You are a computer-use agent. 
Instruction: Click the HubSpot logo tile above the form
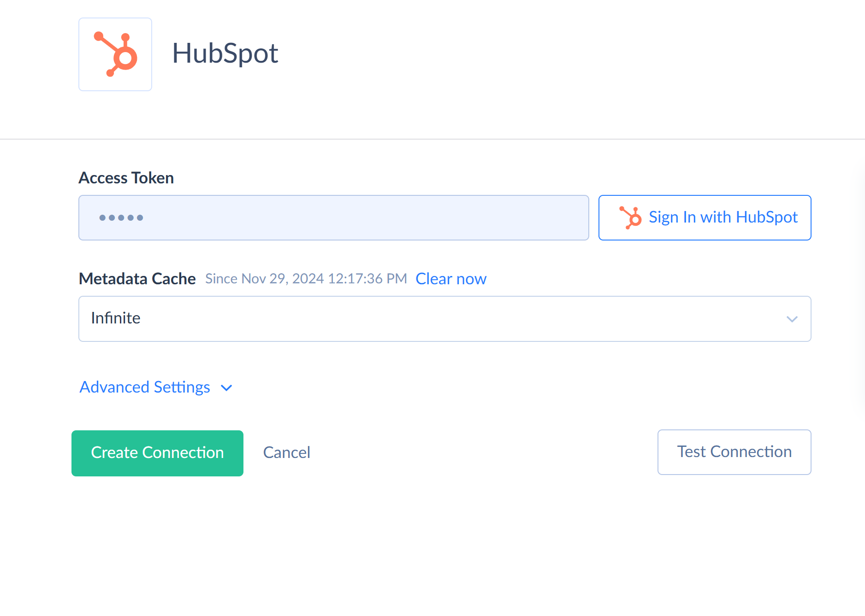click(x=115, y=54)
